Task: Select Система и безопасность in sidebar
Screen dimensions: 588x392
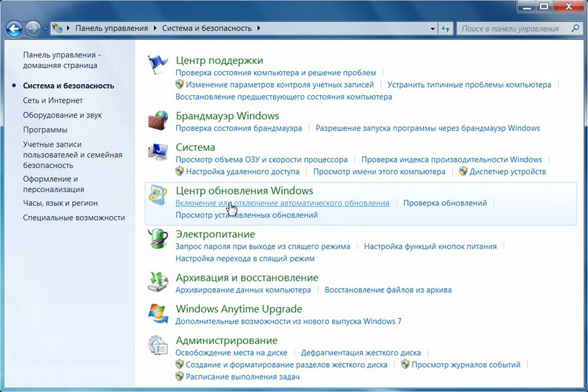Action: point(68,86)
